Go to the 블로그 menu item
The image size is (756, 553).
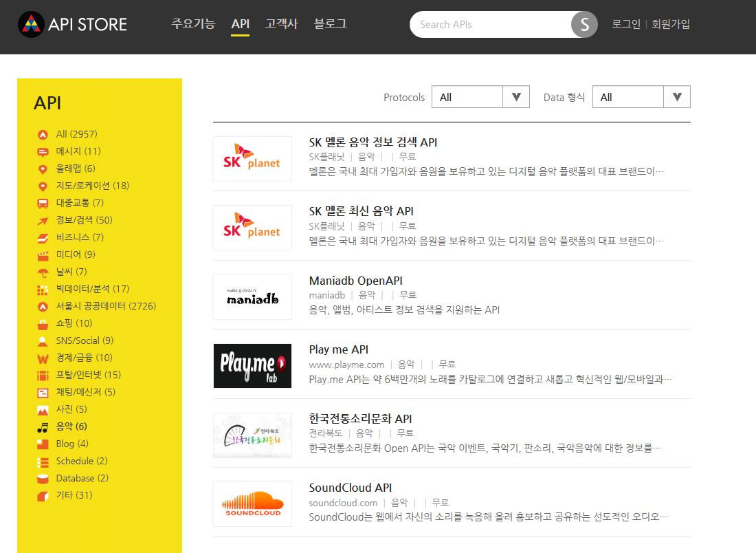click(x=331, y=24)
